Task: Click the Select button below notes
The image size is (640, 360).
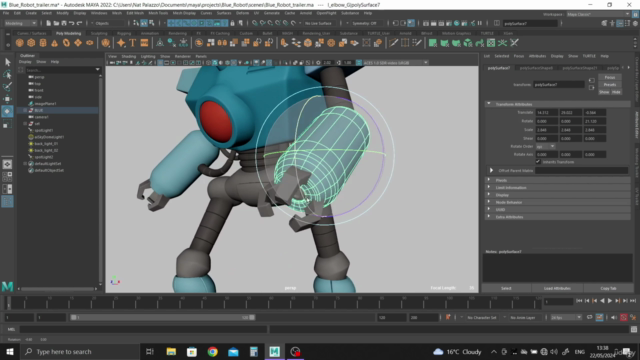Action: (x=506, y=288)
